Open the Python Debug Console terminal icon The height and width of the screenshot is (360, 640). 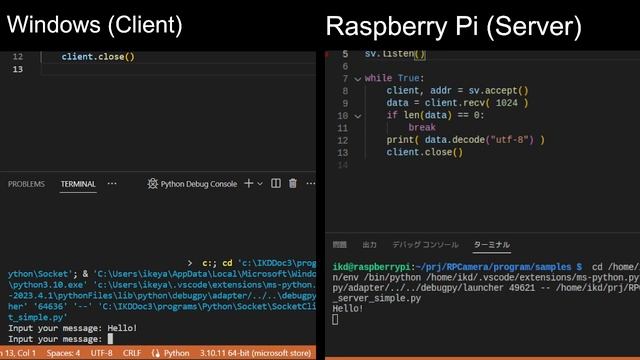(153, 184)
